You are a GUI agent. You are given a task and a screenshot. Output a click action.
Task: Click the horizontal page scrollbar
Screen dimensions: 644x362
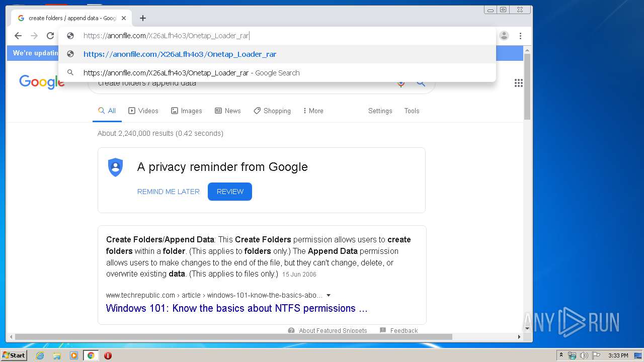(x=233, y=336)
